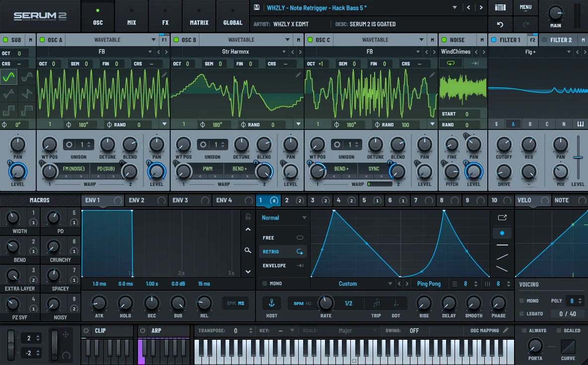The height and width of the screenshot is (365, 588).
Task: Click the OSC Mapping pencil icon
Action: [x=506, y=330]
